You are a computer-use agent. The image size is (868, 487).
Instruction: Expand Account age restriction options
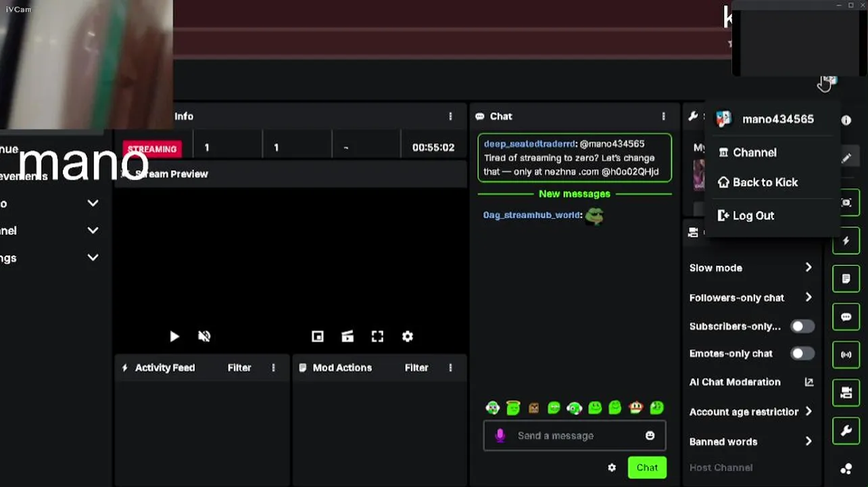click(x=809, y=412)
